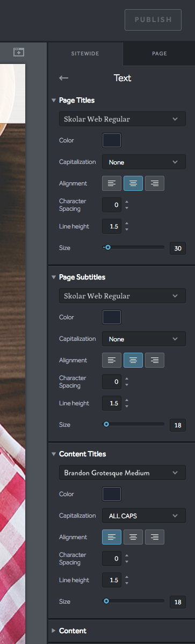The width and height of the screenshot is (195, 644).
Task: Center-align Page Subtitles text
Action: pos(133,360)
